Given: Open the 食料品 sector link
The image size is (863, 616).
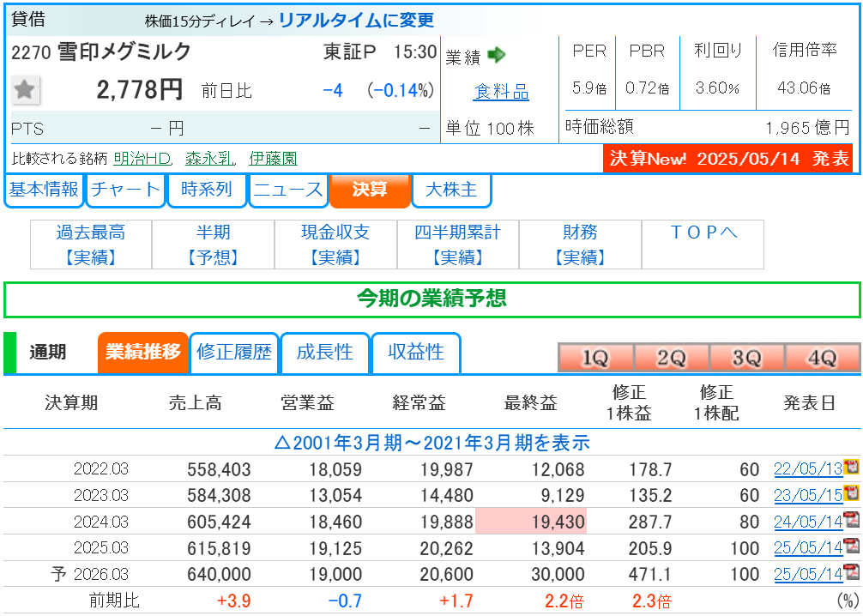Looking at the screenshot, I should coord(501,92).
